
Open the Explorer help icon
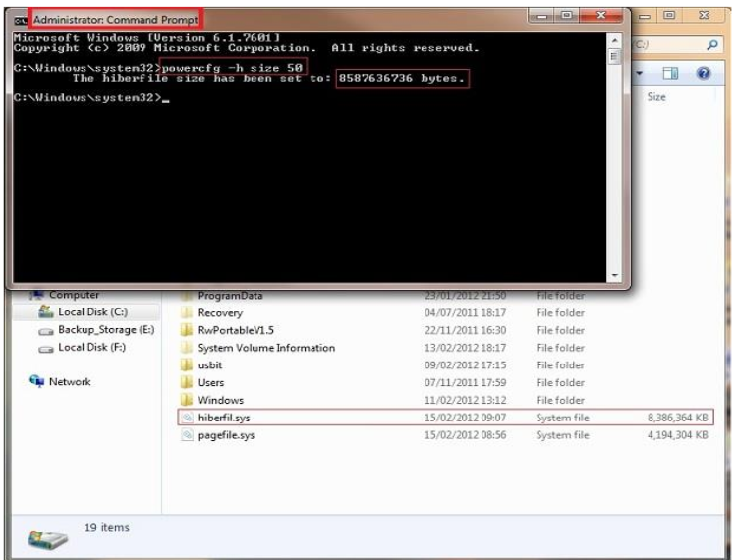point(704,74)
